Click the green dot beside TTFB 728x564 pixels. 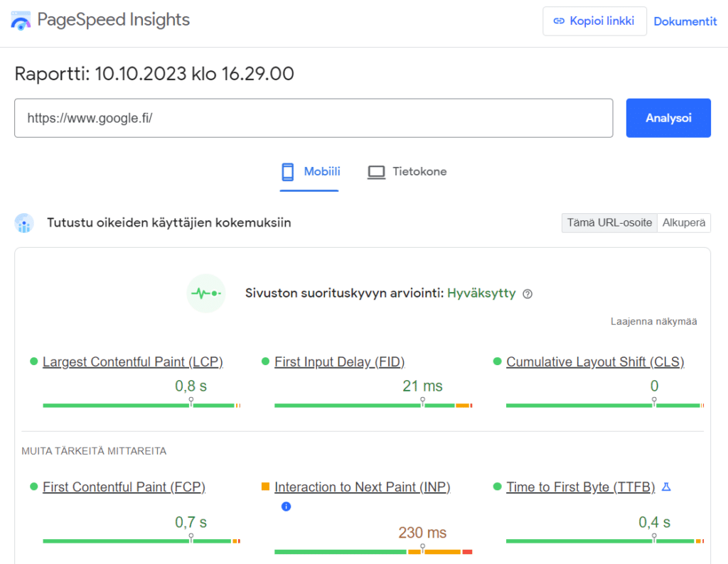[497, 487]
